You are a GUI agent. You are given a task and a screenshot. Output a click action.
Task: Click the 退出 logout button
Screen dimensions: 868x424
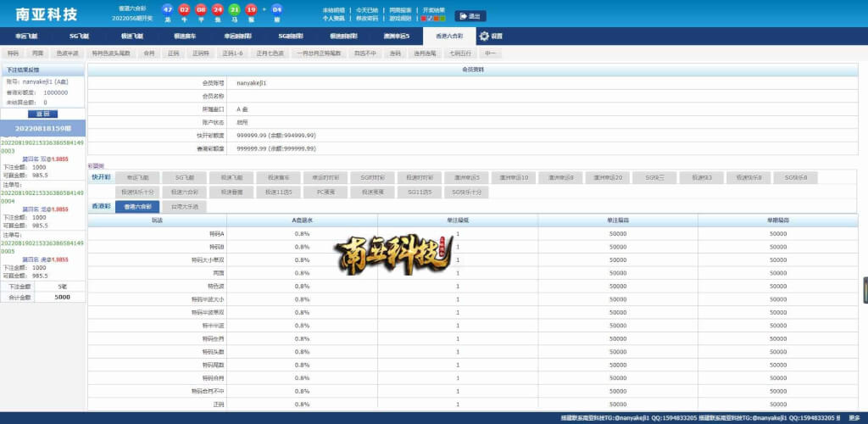coord(470,16)
